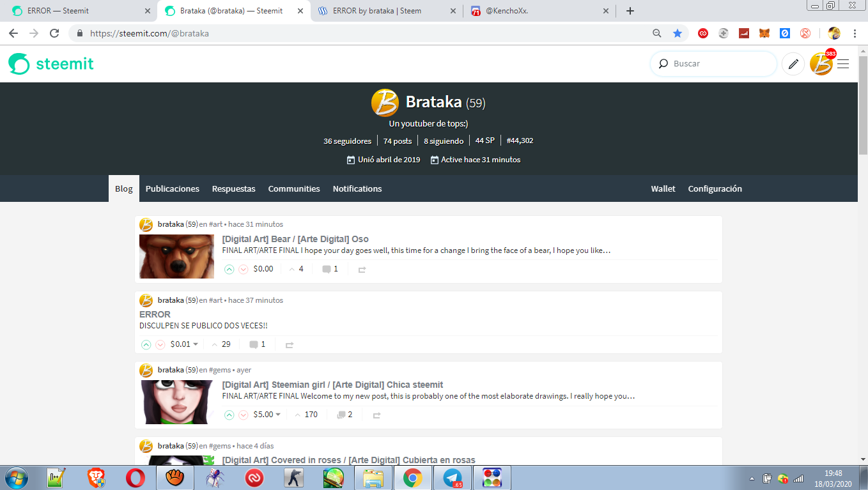This screenshot has height=490, width=868.
Task: Switch to the Publicaciones tab
Action: (x=173, y=188)
